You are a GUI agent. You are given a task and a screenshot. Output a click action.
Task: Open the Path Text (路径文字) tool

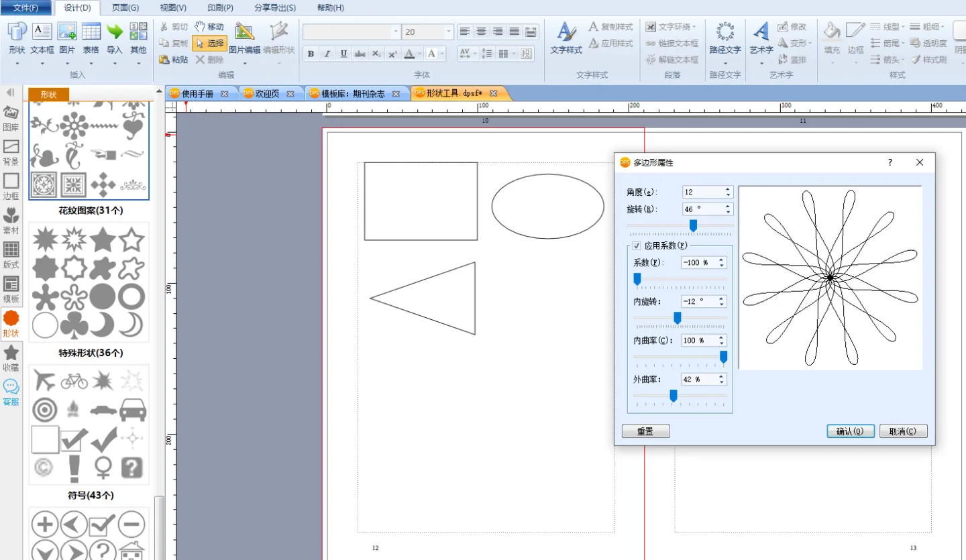(x=725, y=32)
